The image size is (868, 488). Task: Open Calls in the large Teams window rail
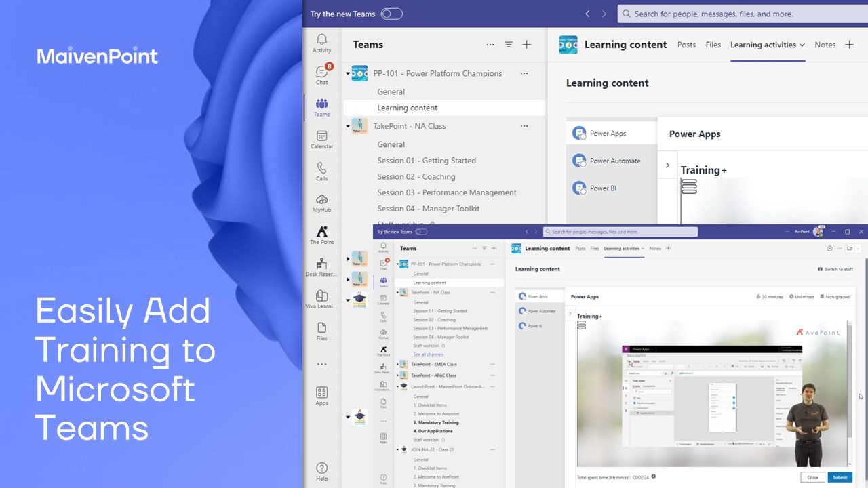point(321,171)
